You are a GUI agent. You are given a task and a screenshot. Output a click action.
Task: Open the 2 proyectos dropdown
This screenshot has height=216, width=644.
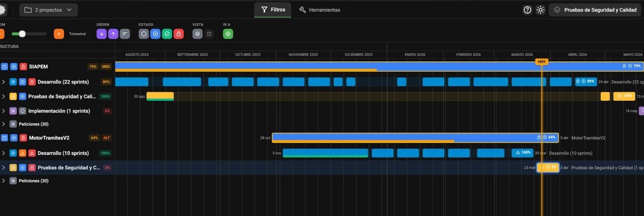point(48,10)
